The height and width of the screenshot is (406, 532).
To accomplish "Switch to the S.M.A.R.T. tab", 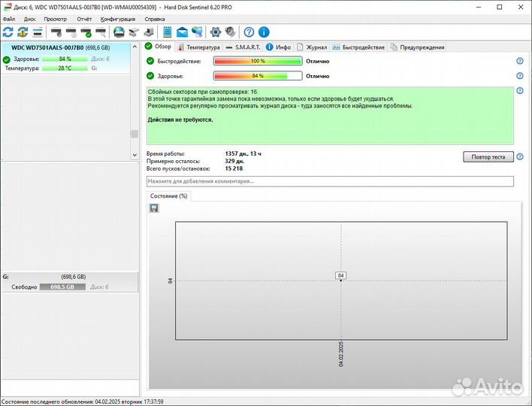I will [x=243, y=47].
